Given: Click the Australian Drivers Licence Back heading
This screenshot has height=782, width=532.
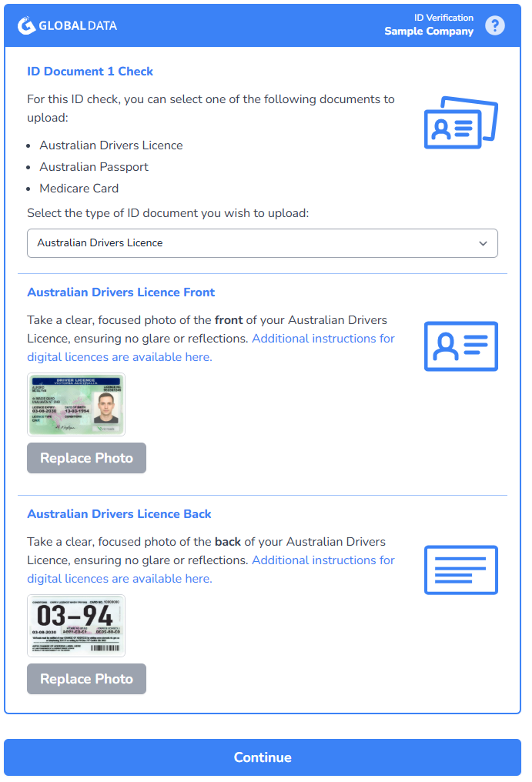Looking at the screenshot, I should [x=119, y=513].
